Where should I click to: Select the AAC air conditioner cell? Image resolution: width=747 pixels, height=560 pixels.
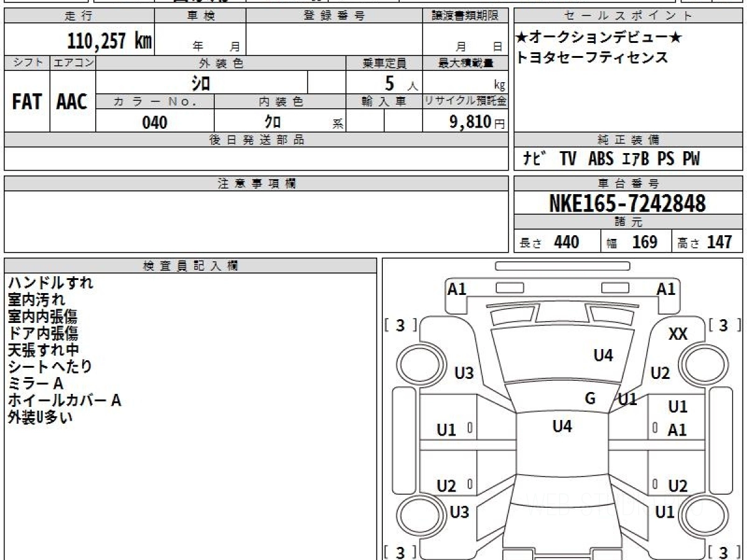pos(72,101)
